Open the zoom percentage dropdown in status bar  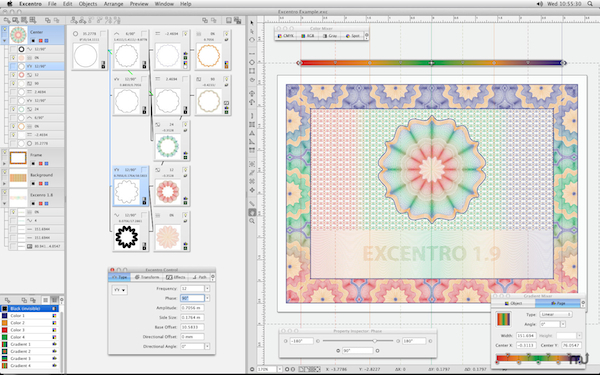[280, 369]
